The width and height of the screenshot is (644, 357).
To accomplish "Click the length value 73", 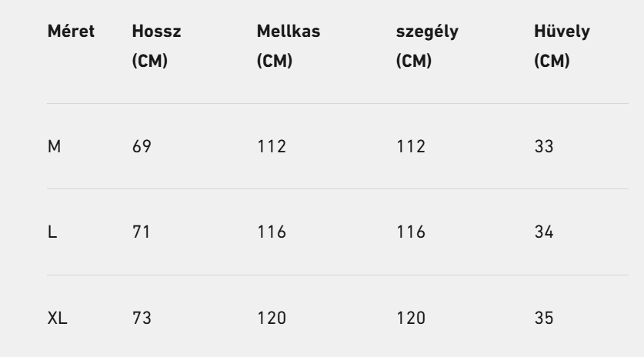I will [x=142, y=318].
